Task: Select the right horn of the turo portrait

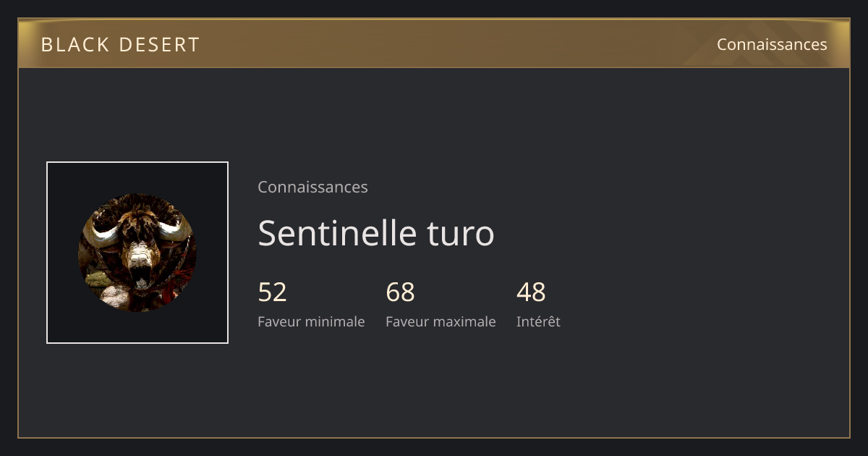Action: [177, 229]
